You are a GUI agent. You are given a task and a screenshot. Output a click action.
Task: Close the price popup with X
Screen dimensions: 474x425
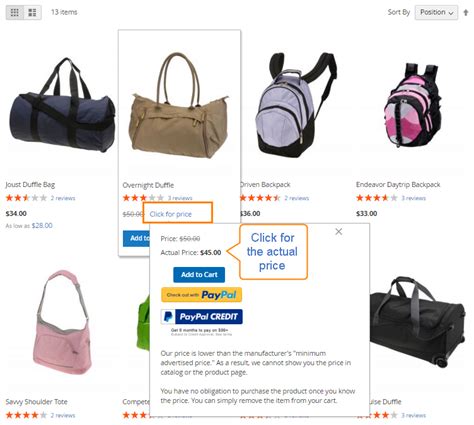click(x=338, y=231)
